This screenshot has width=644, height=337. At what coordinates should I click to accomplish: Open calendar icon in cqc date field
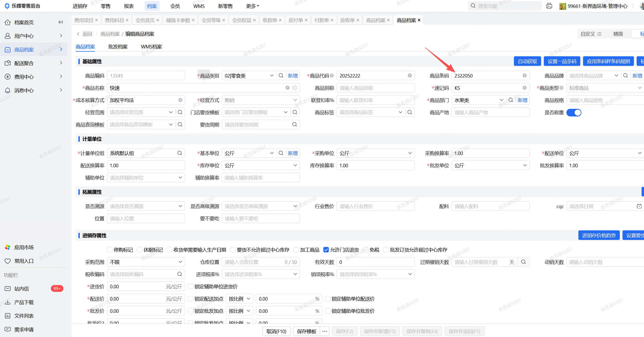point(639,206)
